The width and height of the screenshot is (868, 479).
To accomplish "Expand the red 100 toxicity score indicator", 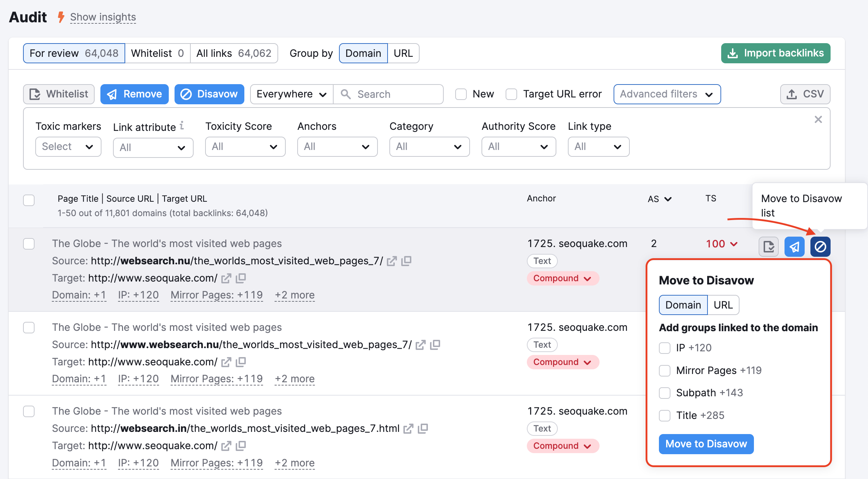I will (x=721, y=243).
